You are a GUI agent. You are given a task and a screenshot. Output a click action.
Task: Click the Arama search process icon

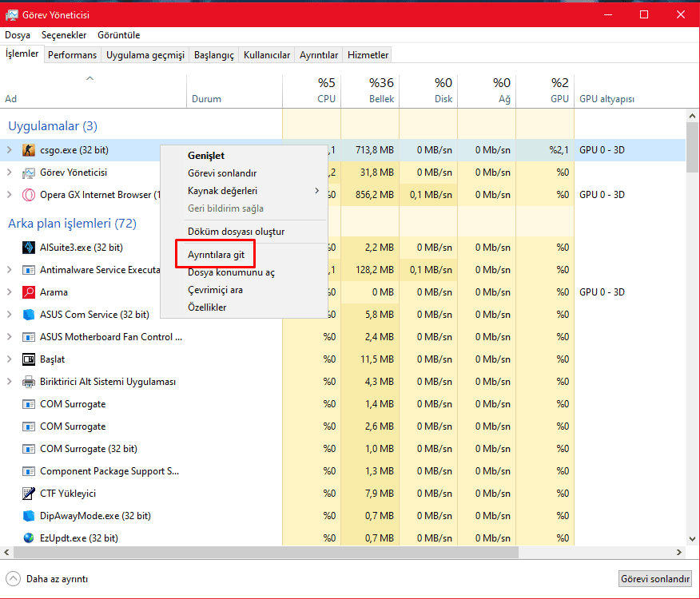point(28,292)
